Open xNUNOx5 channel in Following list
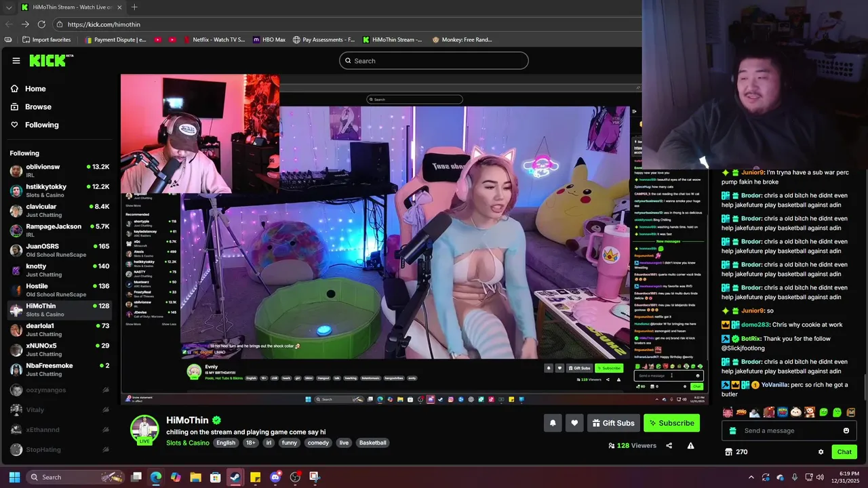The image size is (868, 488). tap(60, 350)
